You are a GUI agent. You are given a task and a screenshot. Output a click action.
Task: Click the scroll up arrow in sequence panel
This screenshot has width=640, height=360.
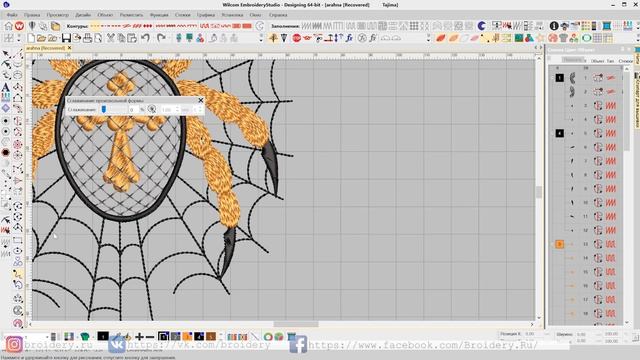627,69
